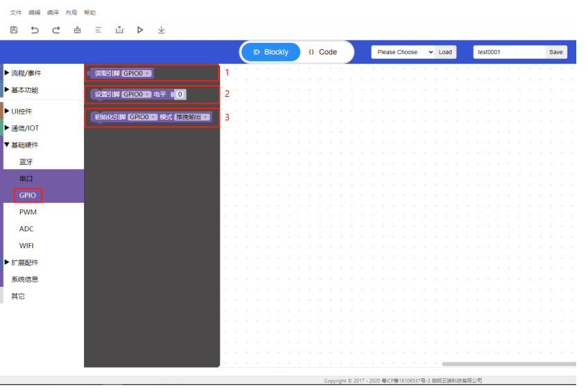Screen dimensions: 588x392
Task: Select the 初始化引脚 block label
Action: [x=110, y=117]
